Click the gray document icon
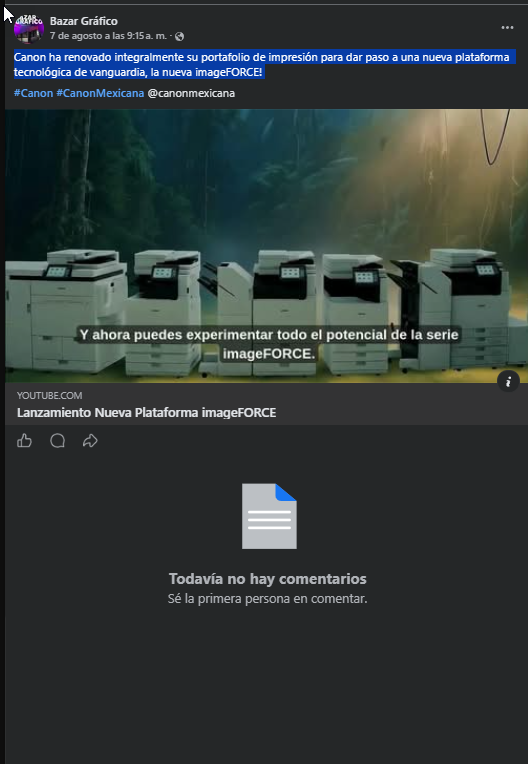This screenshot has height=764, width=528. (x=269, y=516)
